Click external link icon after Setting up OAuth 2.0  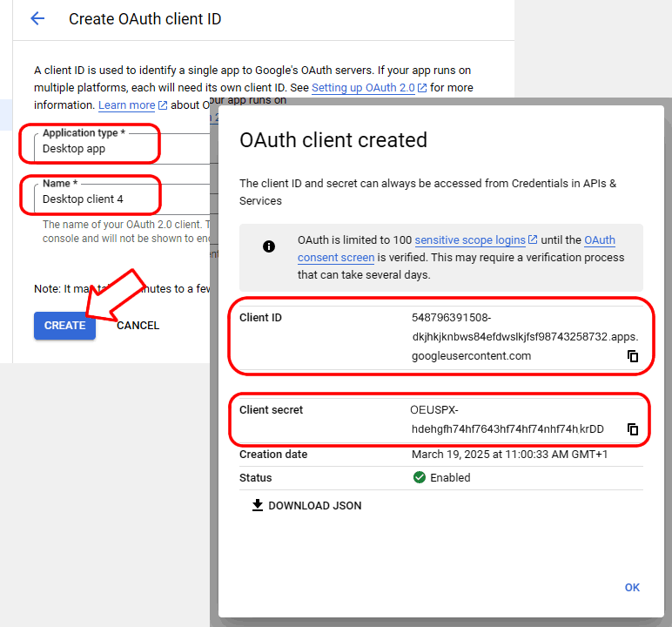[422, 88]
